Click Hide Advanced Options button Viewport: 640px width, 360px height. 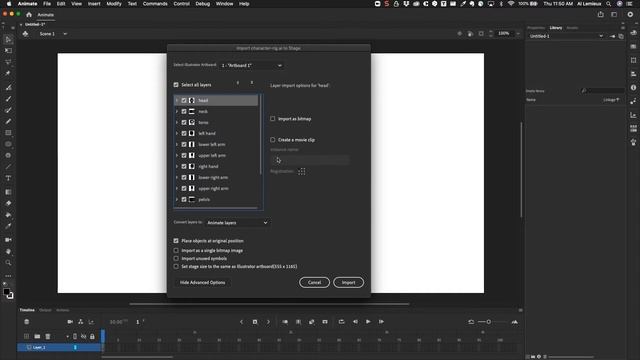point(202,282)
